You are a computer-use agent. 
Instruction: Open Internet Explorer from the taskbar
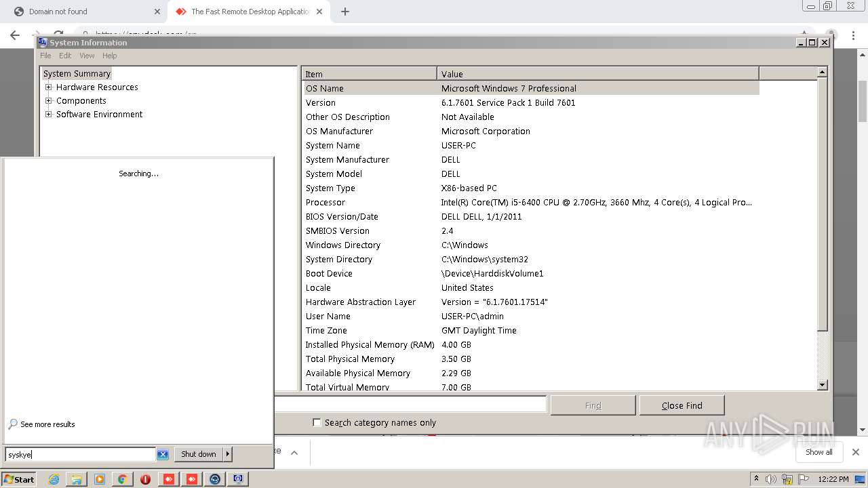click(54, 479)
